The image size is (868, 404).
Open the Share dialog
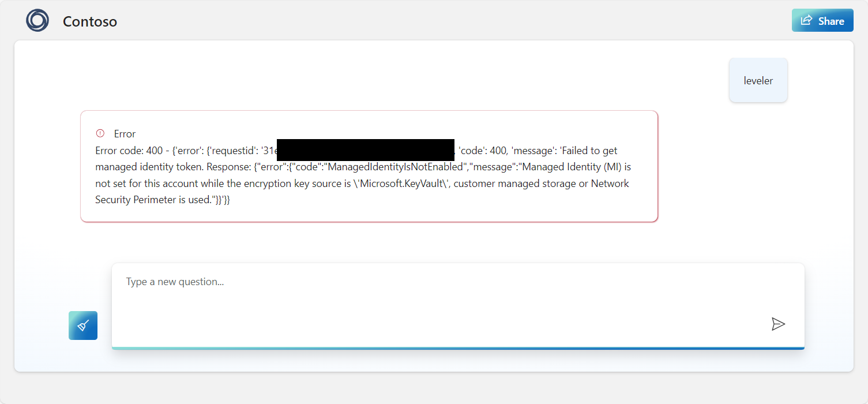(822, 20)
